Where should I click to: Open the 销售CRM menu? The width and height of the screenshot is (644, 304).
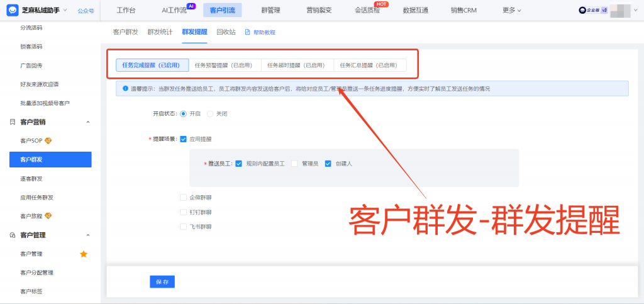point(464,10)
